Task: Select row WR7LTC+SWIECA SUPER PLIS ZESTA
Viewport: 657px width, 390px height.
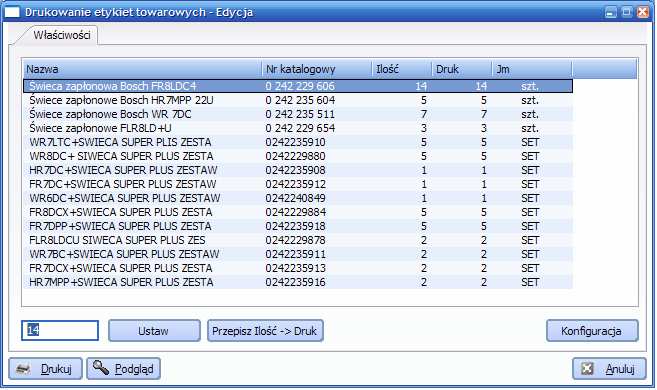Action: click(x=298, y=142)
